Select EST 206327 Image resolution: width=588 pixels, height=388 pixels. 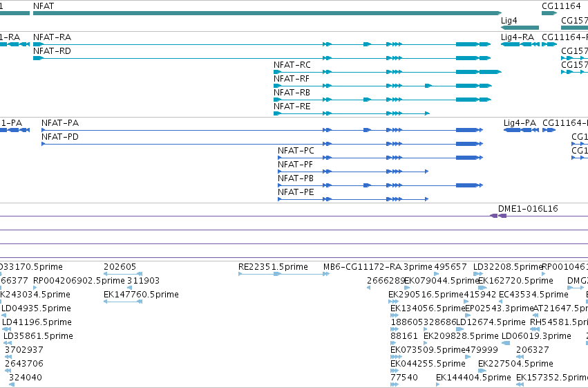[x=533, y=350]
